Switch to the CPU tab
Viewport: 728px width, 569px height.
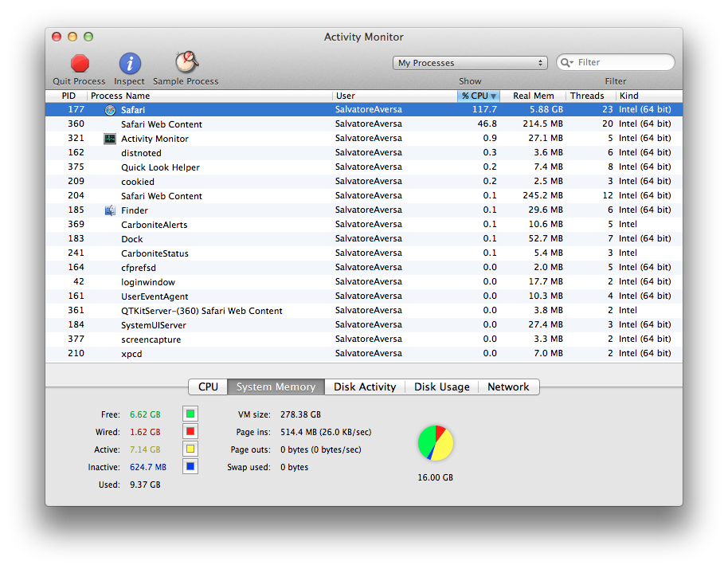pos(208,387)
